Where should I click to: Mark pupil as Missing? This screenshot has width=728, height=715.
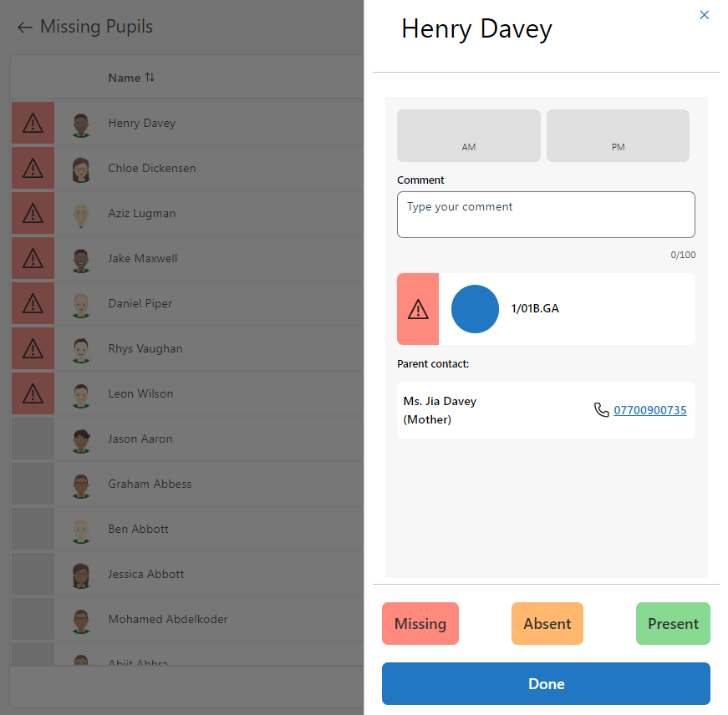coord(420,624)
